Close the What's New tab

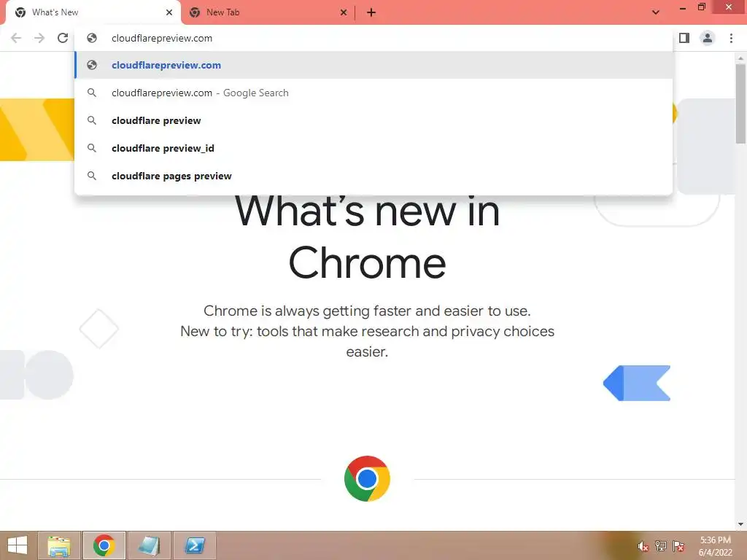[169, 12]
